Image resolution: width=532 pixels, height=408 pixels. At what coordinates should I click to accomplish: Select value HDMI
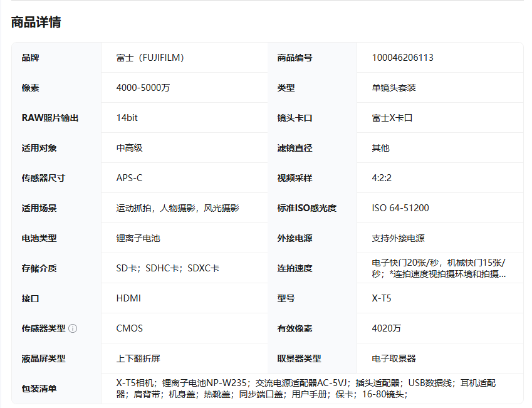point(128,298)
